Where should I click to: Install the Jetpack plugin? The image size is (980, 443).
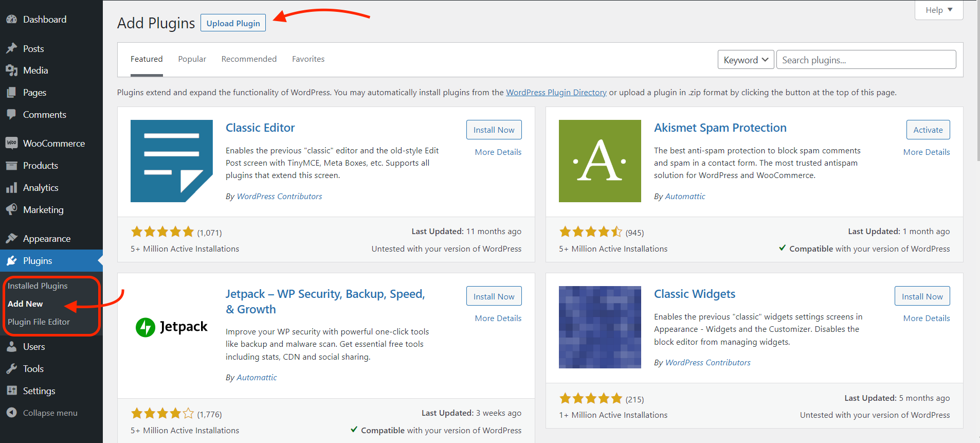(494, 296)
